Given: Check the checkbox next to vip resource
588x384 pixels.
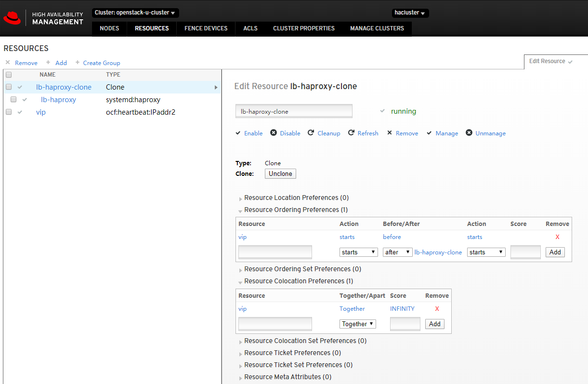Looking at the screenshot, I should 8,112.
